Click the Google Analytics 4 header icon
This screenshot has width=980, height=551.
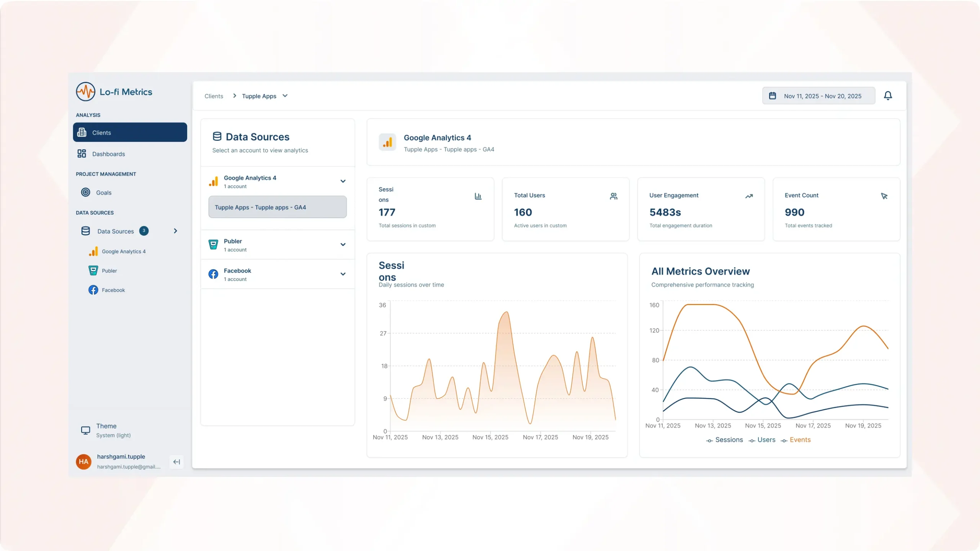coord(387,142)
